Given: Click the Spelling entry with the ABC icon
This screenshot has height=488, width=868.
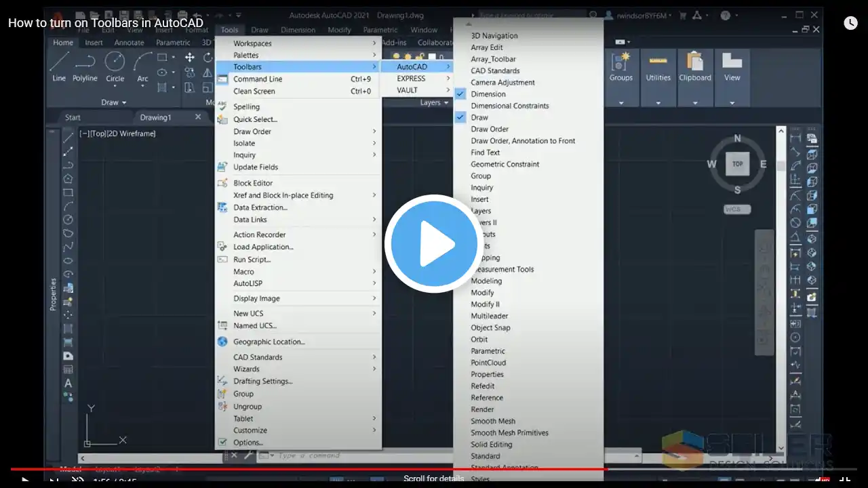Looking at the screenshot, I should pyautogui.click(x=246, y=106).
